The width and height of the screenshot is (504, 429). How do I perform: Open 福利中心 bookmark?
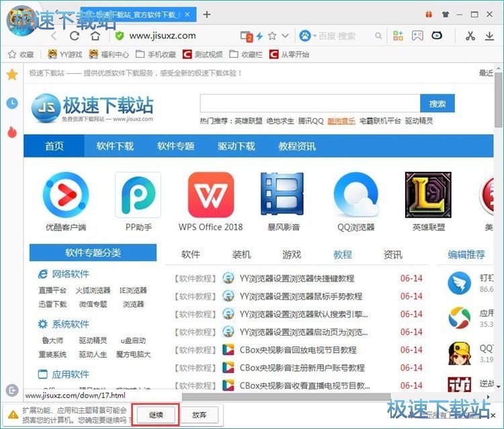click(109, 54)
